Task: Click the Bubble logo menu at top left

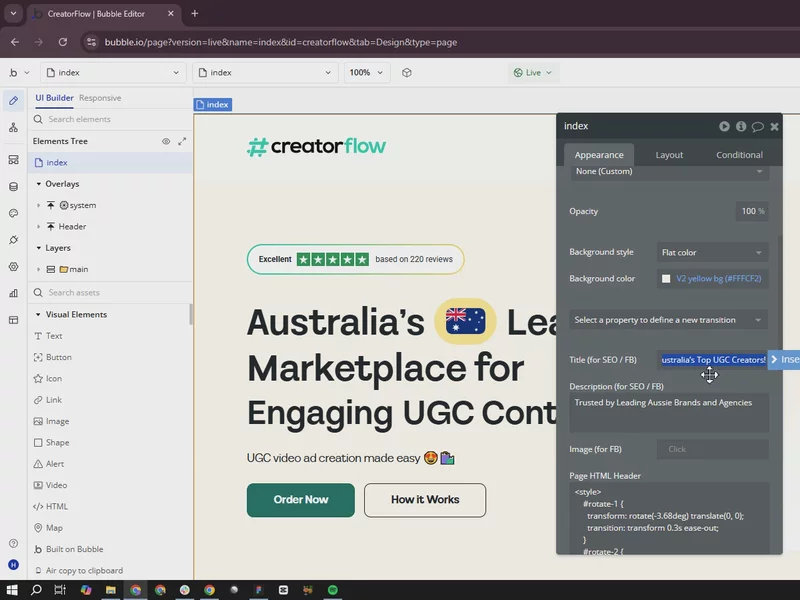Action: (x=19, y=72)
